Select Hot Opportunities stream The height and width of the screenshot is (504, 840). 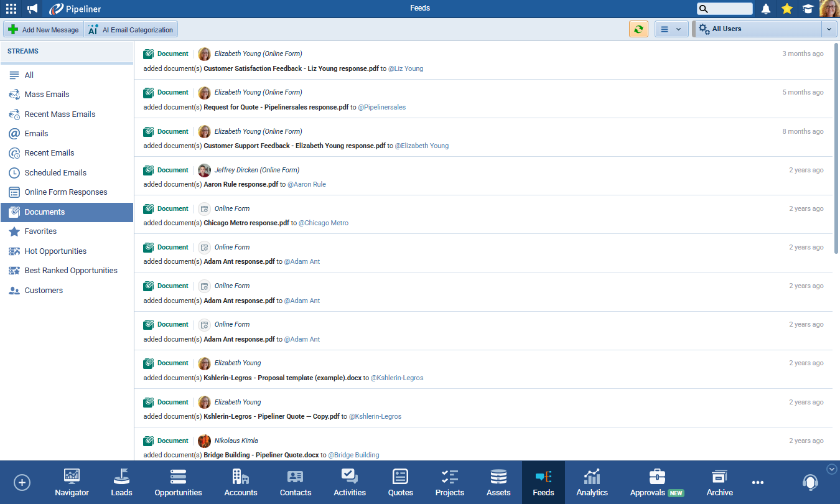click(x=67, y=251)
